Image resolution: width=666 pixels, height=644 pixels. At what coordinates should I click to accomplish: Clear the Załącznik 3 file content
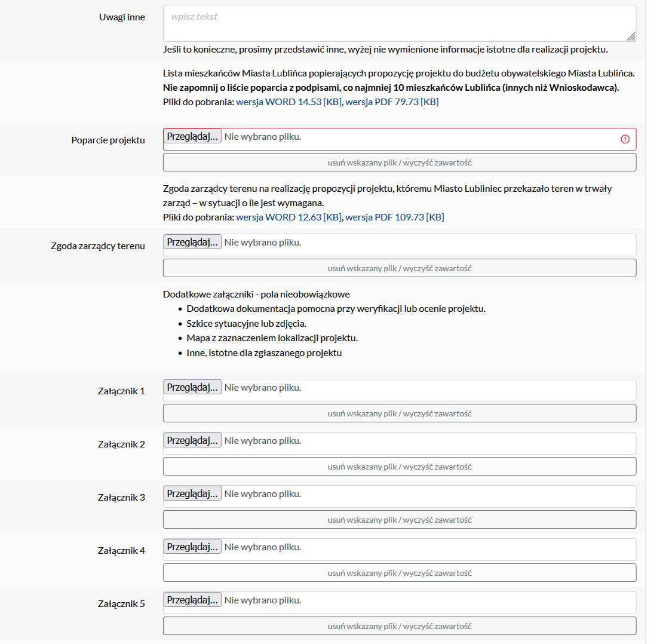tap(400, 520)
